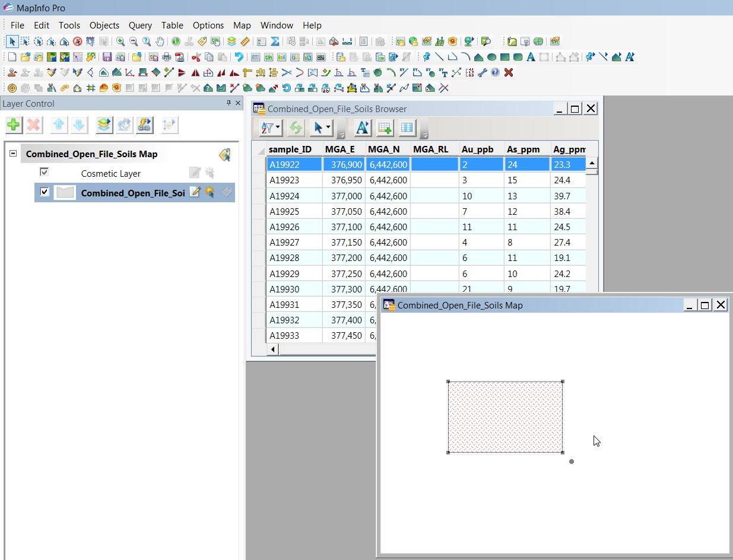Uncheck the Cosmetic Layer visibility checkbox
Image resolution: width=733 pixels, height=560 pixels.
click(44, 172)
